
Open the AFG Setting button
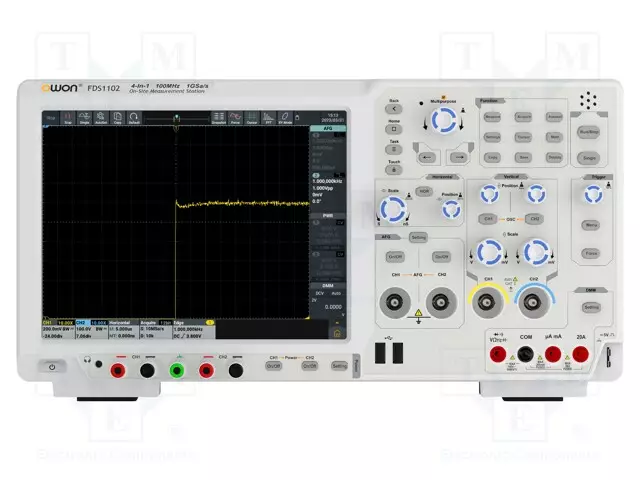click(418, 237)
